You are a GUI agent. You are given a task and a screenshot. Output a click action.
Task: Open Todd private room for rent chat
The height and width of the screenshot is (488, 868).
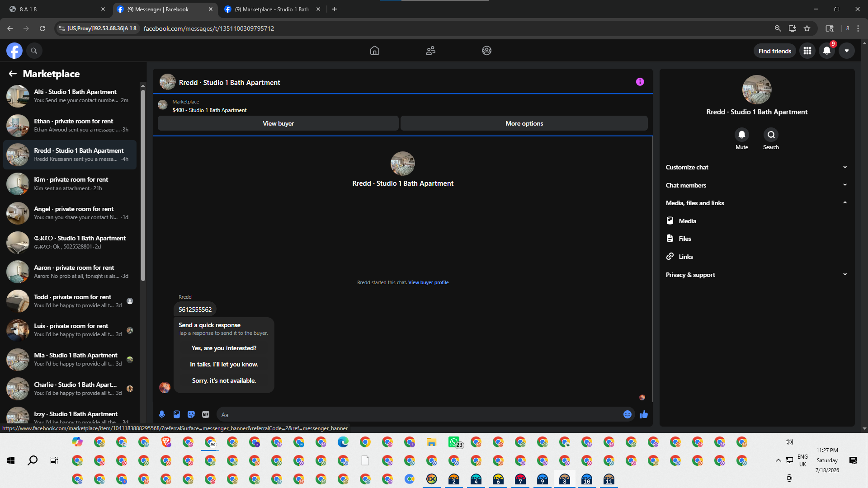point(70,301)
